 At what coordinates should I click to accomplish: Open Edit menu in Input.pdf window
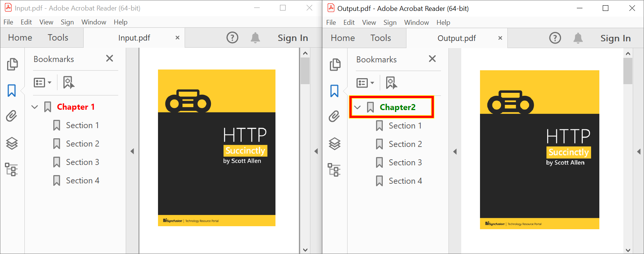pos(26,22)
